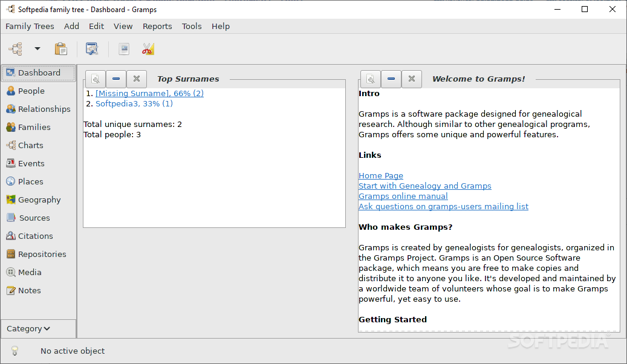Detach the Top Surnames gramplet

(x=96, y=79)
